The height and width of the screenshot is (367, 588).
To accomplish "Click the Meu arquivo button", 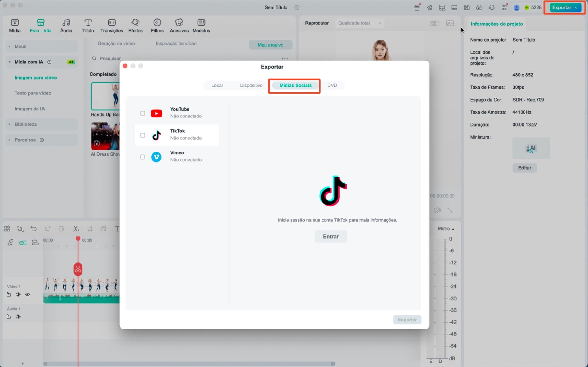I will (270, 45).
